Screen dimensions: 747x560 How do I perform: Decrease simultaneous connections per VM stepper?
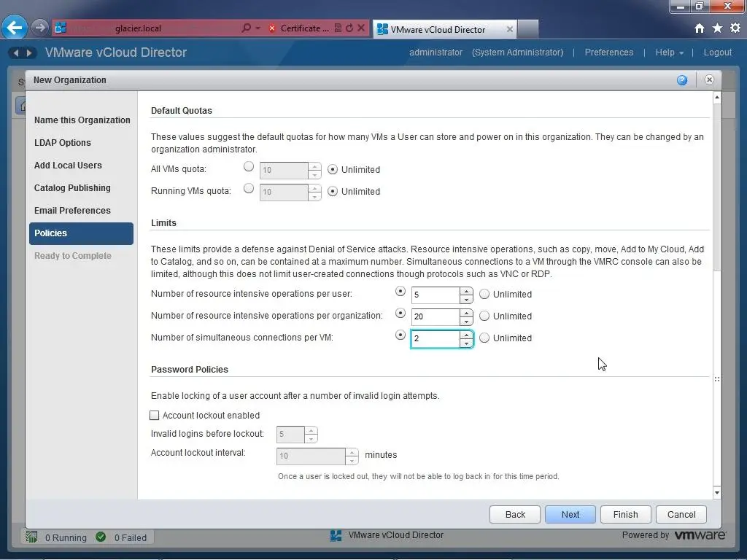tap(466, 343)
